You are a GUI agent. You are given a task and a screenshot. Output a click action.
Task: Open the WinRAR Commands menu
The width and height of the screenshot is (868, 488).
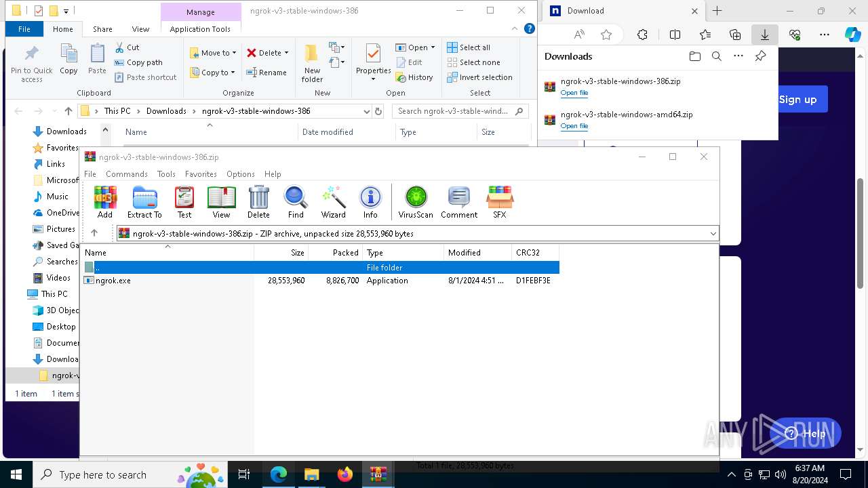coord(127,174)
